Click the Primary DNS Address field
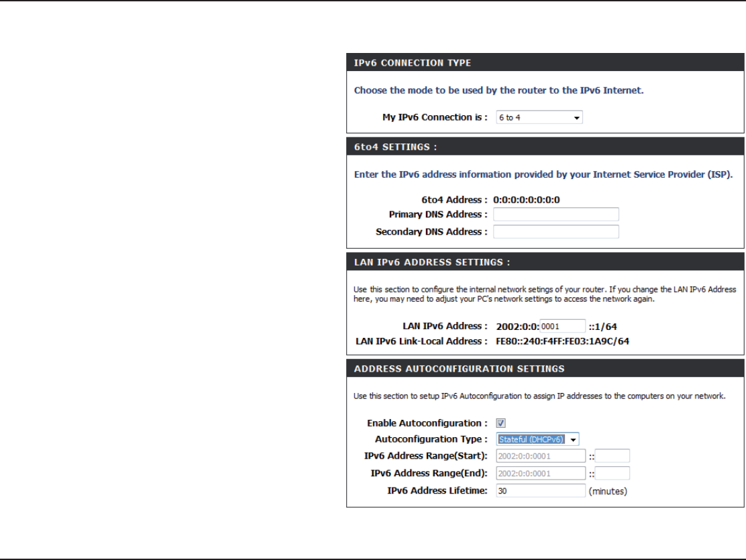 555,215
